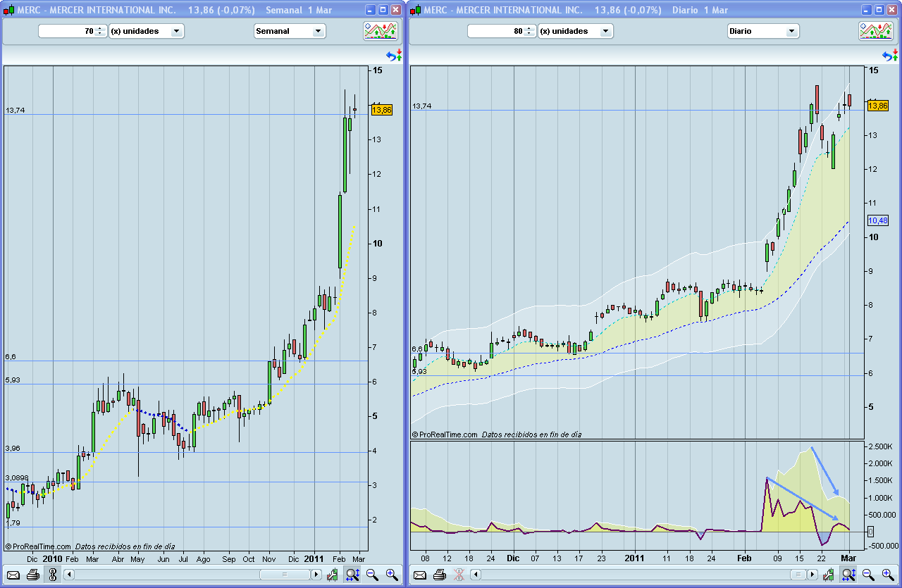902x588 pixels.
Task: Click envelope email icon in the weekly chart window
Action: [x=13, y=575]
